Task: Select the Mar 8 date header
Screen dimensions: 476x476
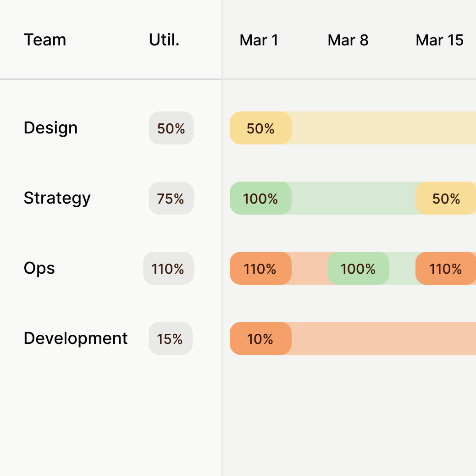Action: click(348, 40)
